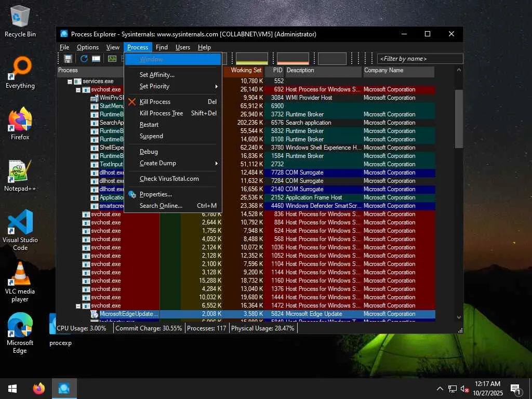Click the empty I/O history mini graph

tap(332, 58)
